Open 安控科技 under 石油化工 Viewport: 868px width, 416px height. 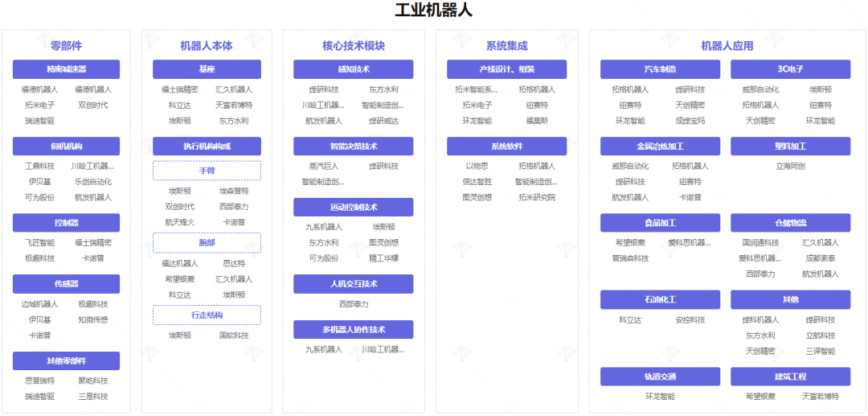(x=690, y=319)
